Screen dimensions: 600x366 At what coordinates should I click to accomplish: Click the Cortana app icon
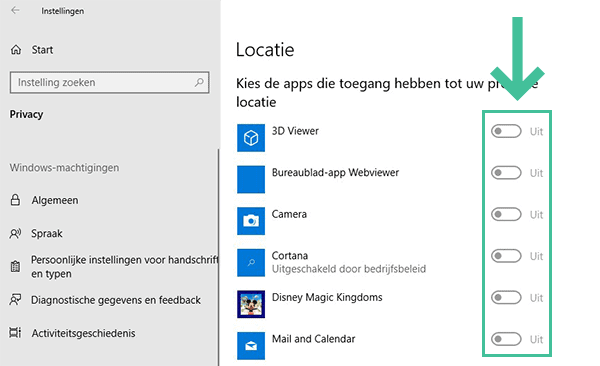[x=251, y=263]
